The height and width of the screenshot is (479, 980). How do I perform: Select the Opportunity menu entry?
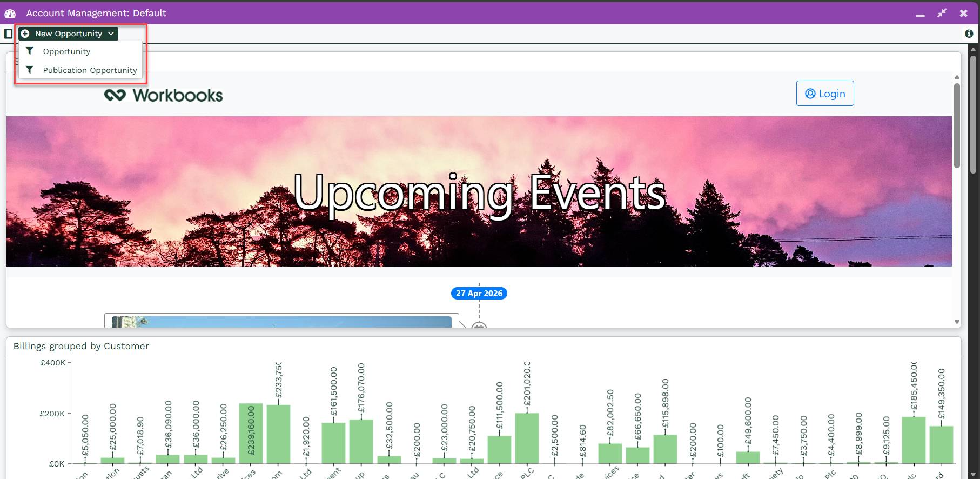click(x=66, y=51)
